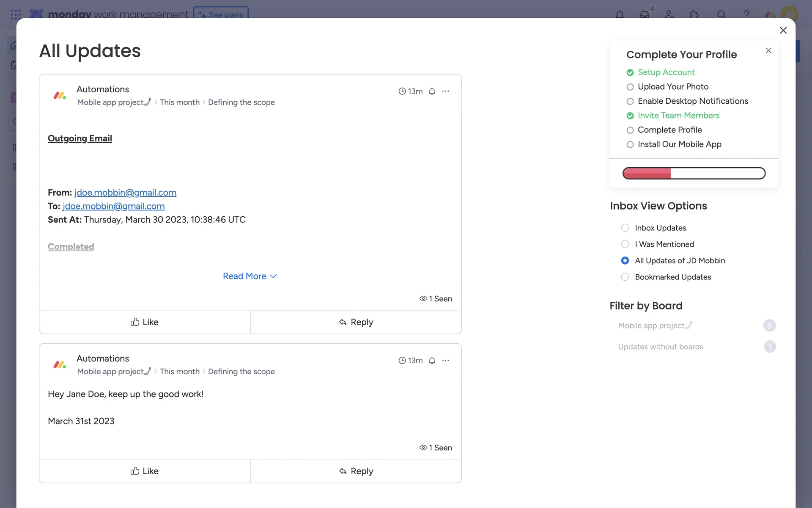Filter by Updates without boards
Image resolution: width=812 pixels, height=508 pixels.
tap(661, 347)
